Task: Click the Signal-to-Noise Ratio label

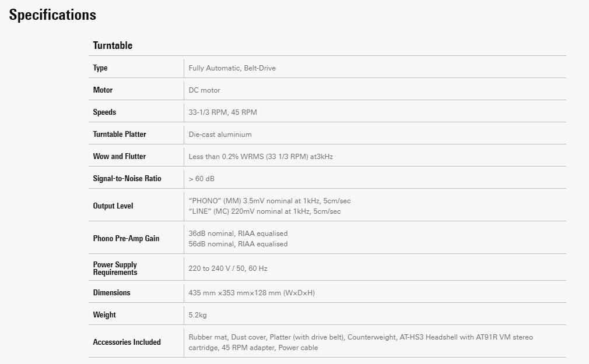Action: pos(127,179)
